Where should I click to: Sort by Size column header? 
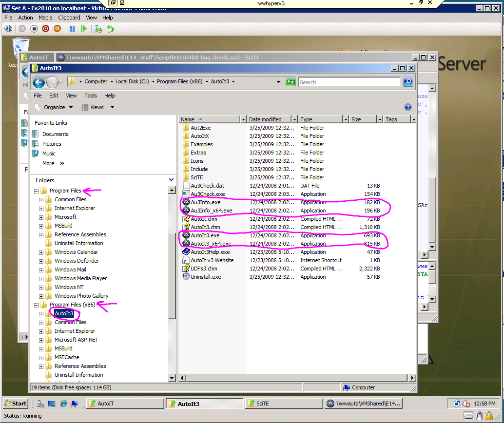click(x=363, y=119)
